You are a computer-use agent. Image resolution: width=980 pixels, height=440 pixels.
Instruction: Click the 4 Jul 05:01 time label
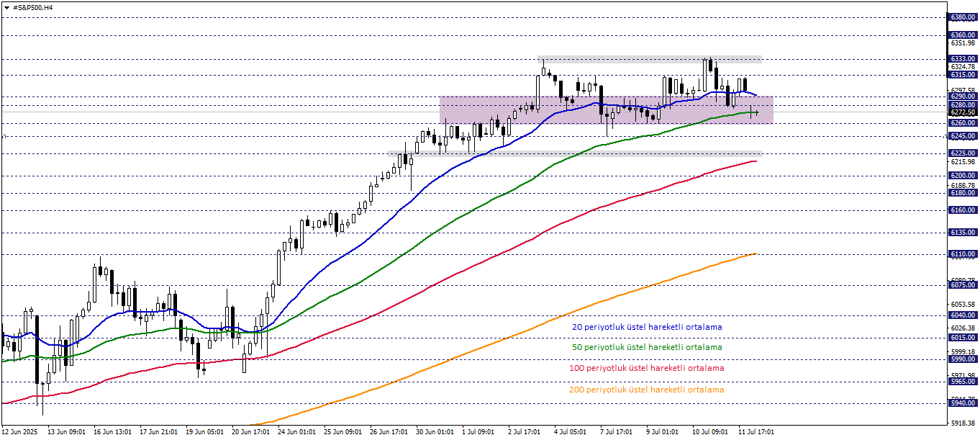pos(571,432)
